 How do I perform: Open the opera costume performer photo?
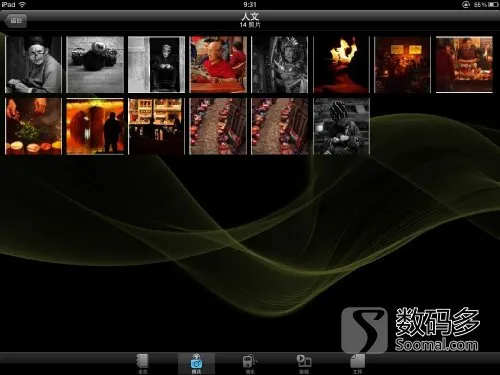coord(280,64)
